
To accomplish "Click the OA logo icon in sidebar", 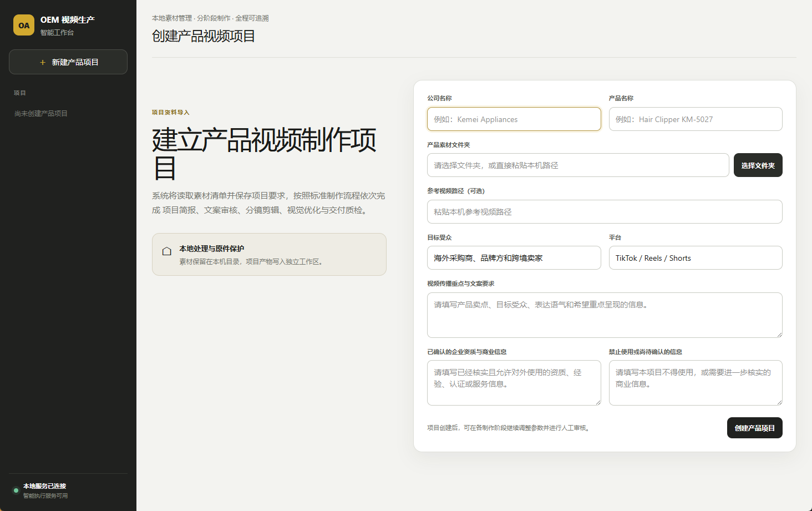I will [x=24, y=25].
